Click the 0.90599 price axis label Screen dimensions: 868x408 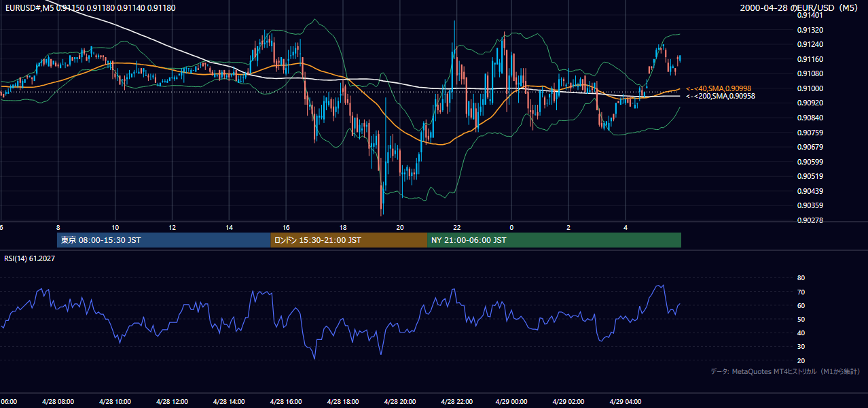810,162
